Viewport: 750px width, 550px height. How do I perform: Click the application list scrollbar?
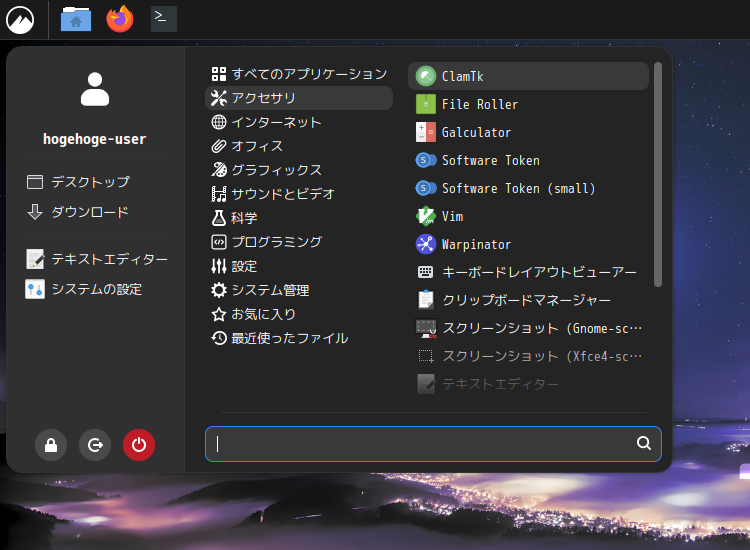(x=658, y=175)
